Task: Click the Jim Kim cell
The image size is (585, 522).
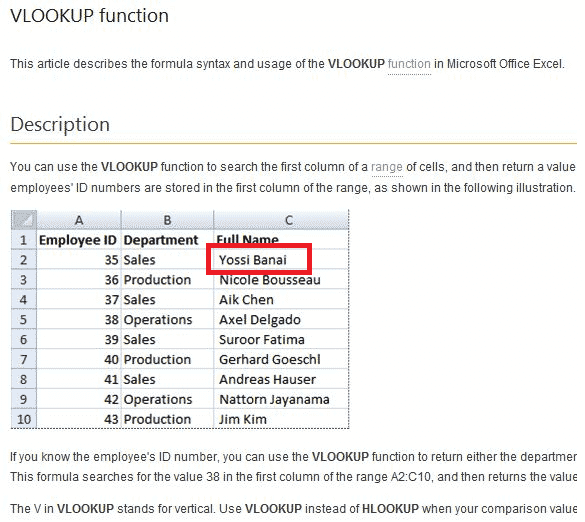Action: pos(281,419)
